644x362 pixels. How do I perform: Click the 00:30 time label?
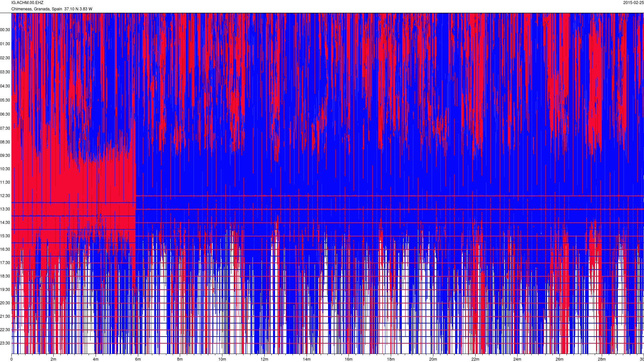(5, 30)
